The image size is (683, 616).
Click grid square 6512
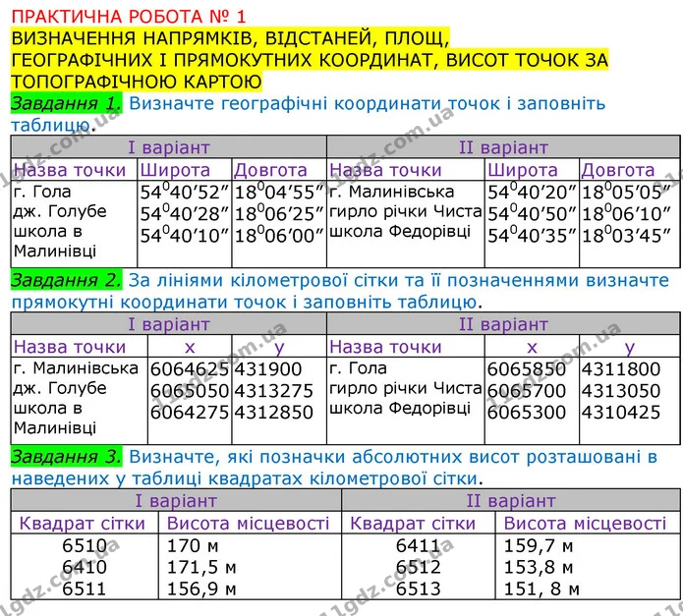click(419, 567)
